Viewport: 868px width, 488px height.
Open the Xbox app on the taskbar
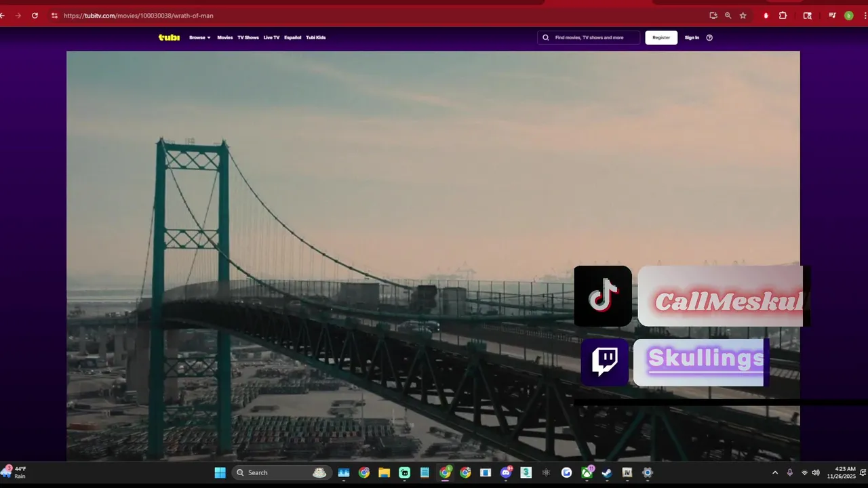coord(587,472)
